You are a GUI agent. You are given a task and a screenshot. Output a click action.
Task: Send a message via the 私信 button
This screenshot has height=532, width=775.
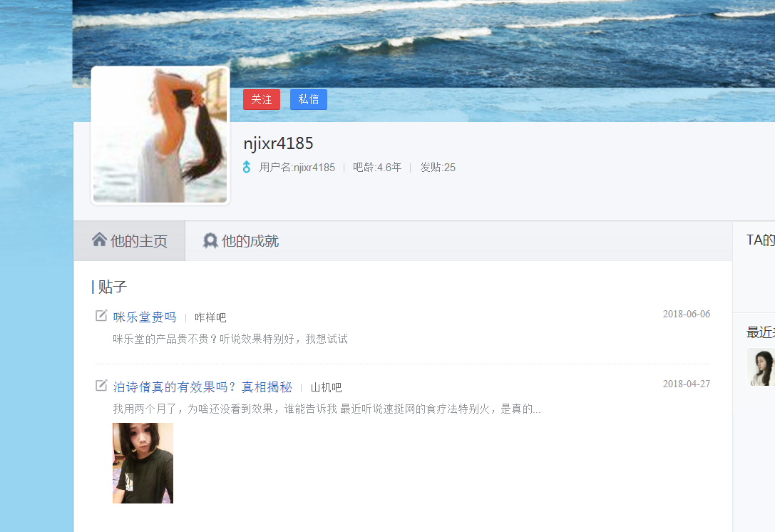(x=308, y=100)
